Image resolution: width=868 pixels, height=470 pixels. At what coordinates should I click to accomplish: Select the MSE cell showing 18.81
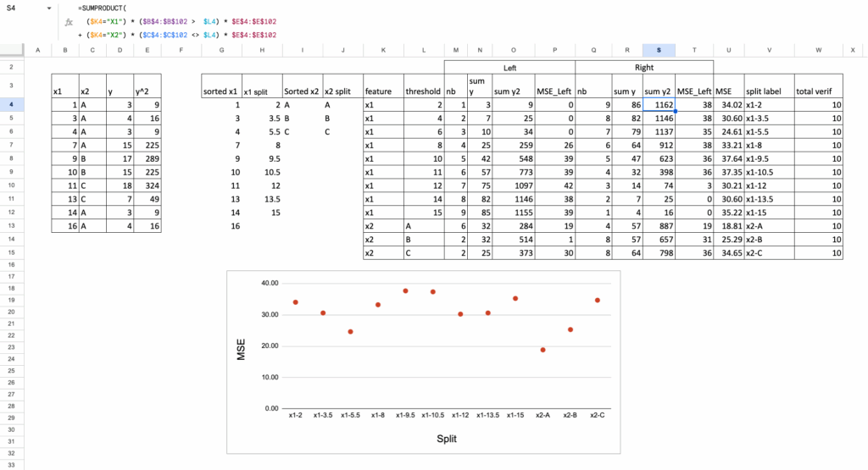727,226
